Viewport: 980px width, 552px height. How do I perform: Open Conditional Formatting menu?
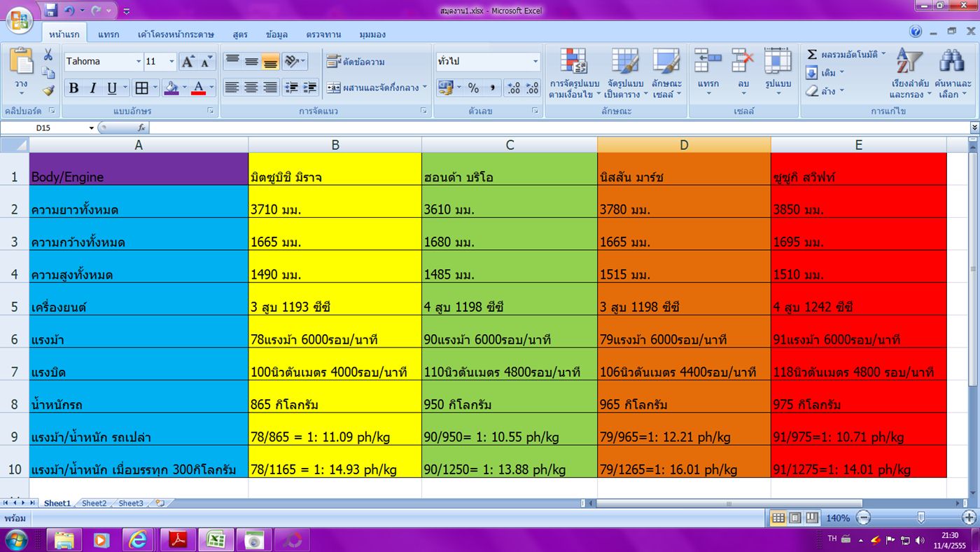coord(574,74)
